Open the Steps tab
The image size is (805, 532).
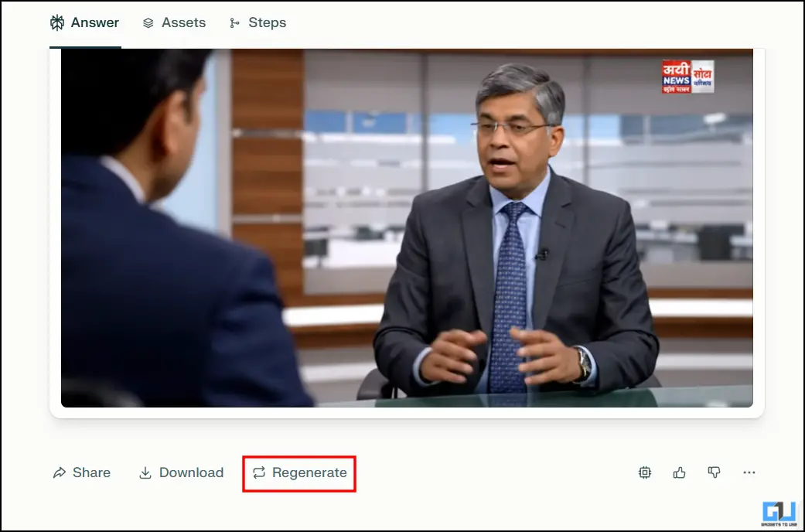[x=258, y=22]
